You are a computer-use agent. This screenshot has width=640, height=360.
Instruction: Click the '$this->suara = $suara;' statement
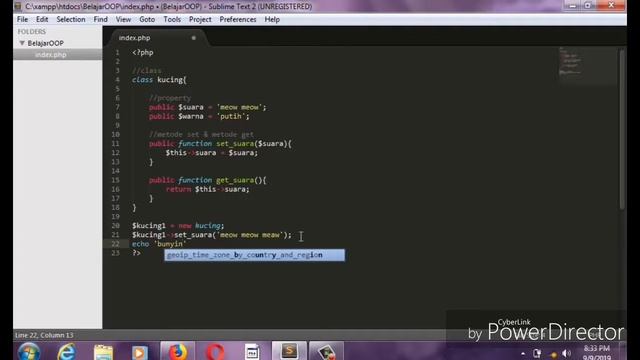(x=211, y=153)
